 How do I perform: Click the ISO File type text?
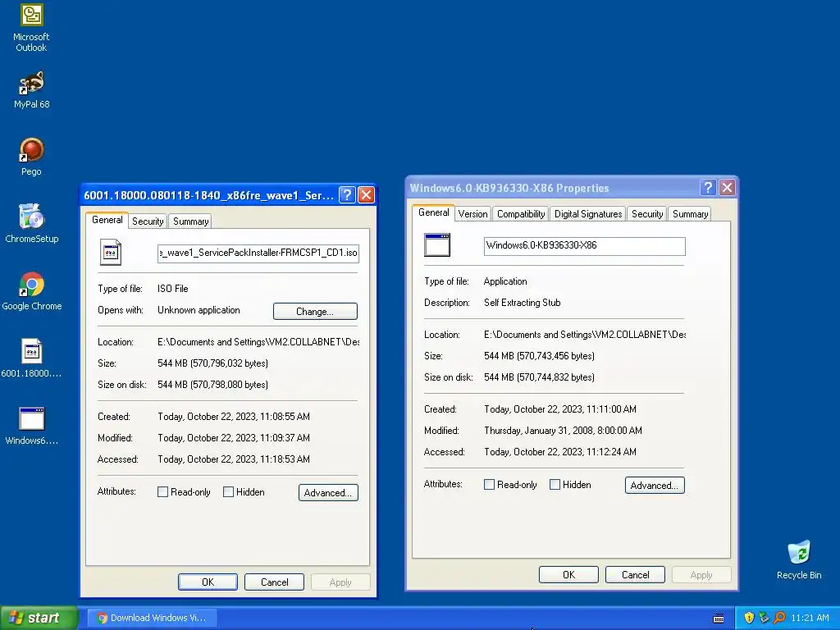tap(172, 288)
